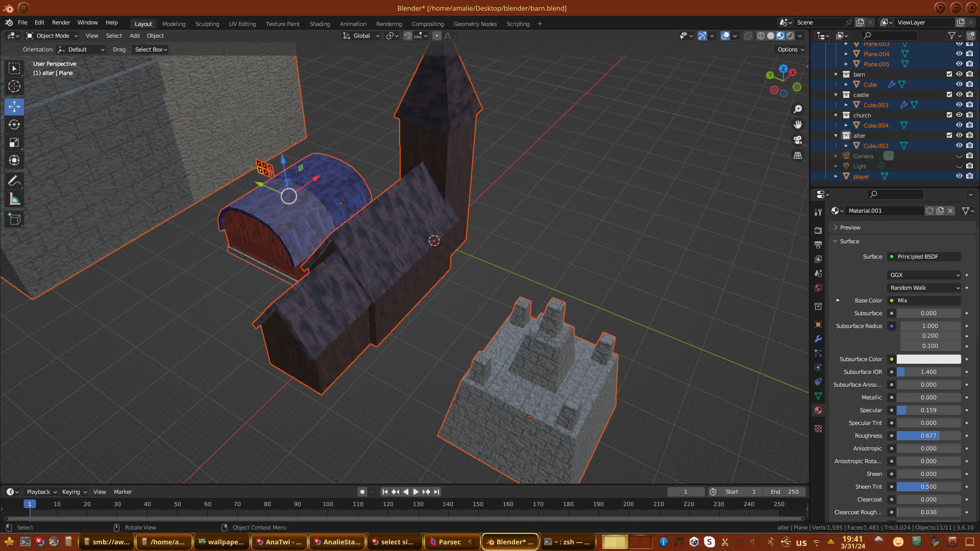Select the Scale tool
This screenshot has height=551, width=980.
[x=14, y=143]
